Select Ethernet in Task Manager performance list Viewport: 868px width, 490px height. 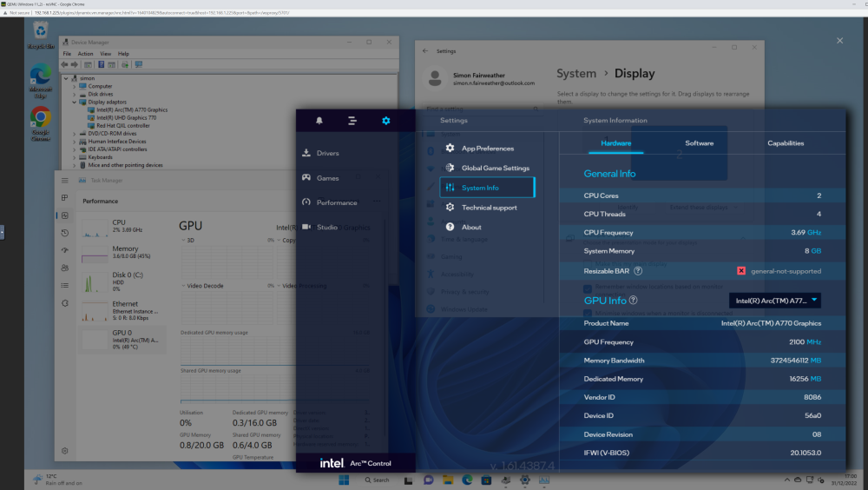[x=122, y=311]
